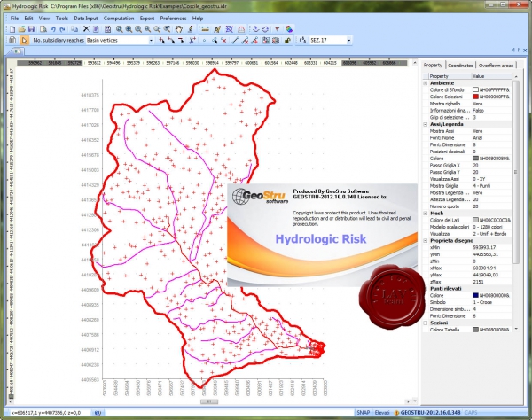Toggle SNAP mode in status bar
The width and height of the screenshot is (532, 420).
click(x=363, y=413)
